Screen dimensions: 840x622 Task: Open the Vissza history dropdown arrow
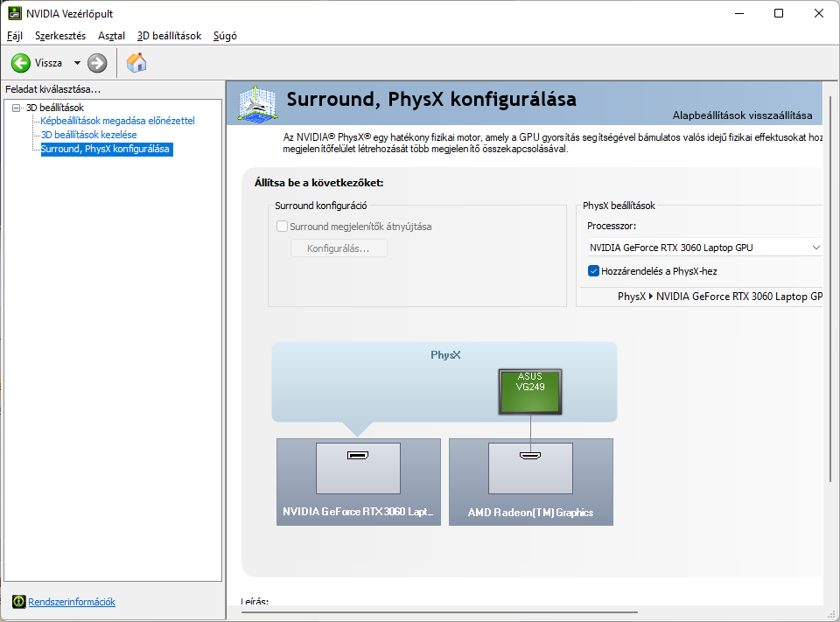77,63
